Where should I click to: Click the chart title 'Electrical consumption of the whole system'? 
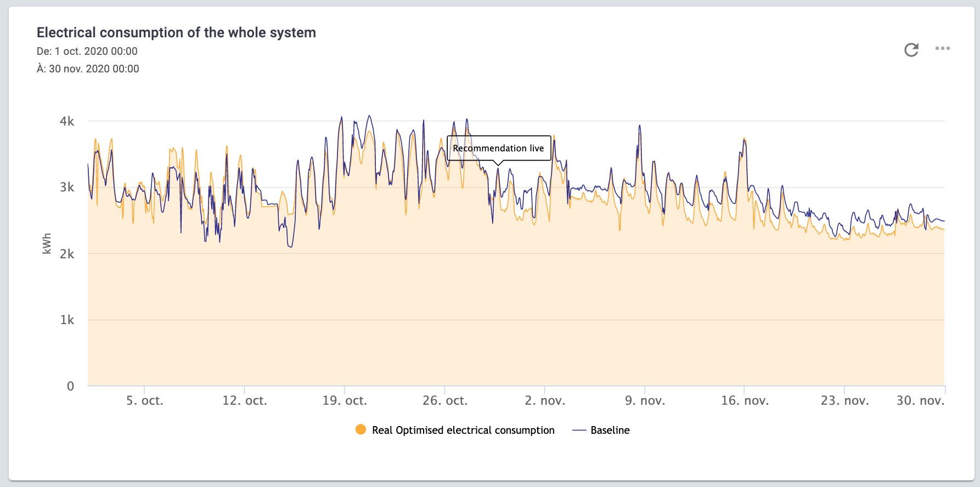tap(176, 33)
